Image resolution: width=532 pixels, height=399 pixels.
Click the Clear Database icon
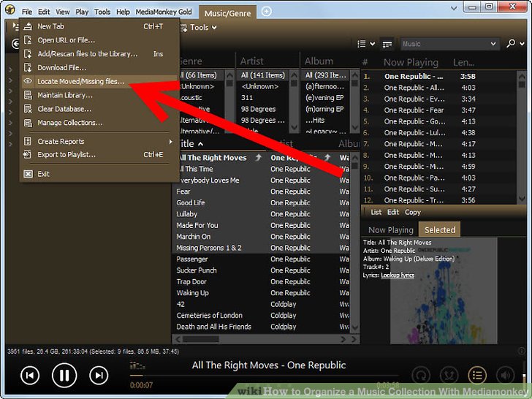click(x=28, y=109)
